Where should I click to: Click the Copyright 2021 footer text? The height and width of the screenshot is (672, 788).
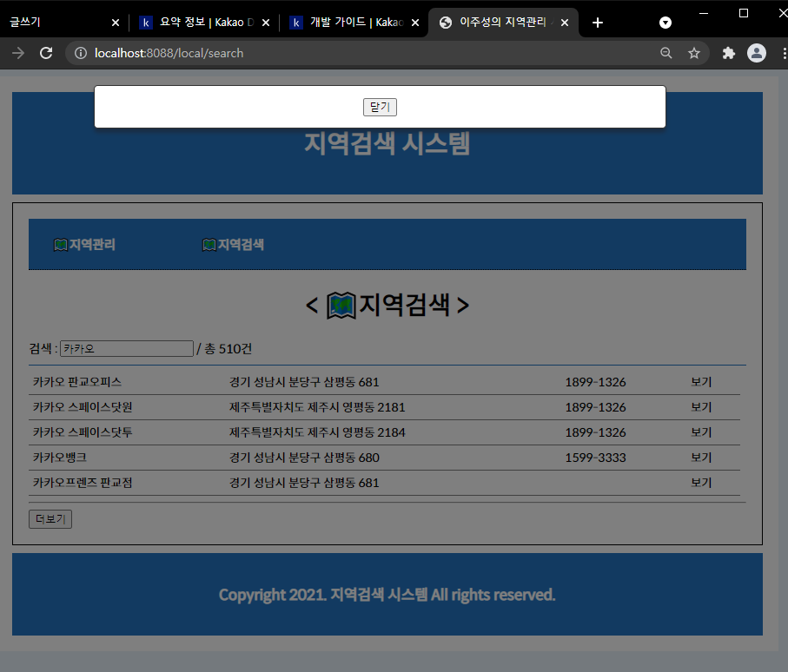387,595
